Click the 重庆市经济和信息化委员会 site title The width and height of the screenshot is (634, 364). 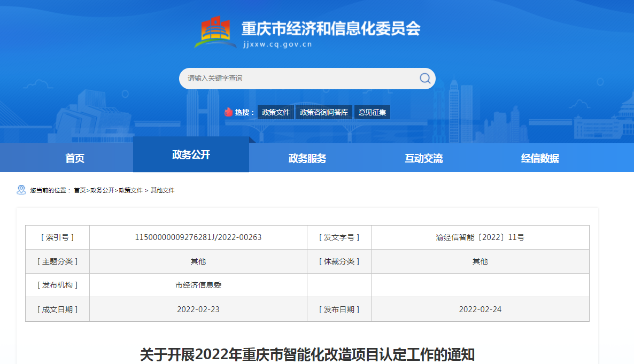(x=331, y=28)
